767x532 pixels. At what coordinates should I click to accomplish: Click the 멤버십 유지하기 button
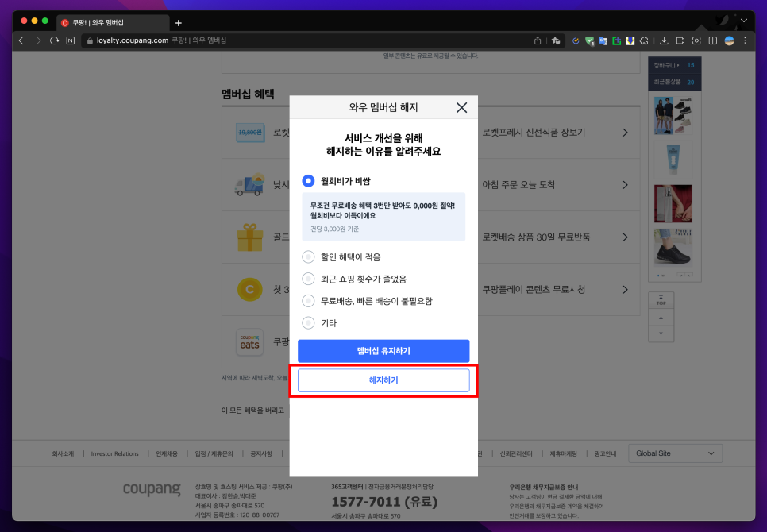[x=383, y=351]
